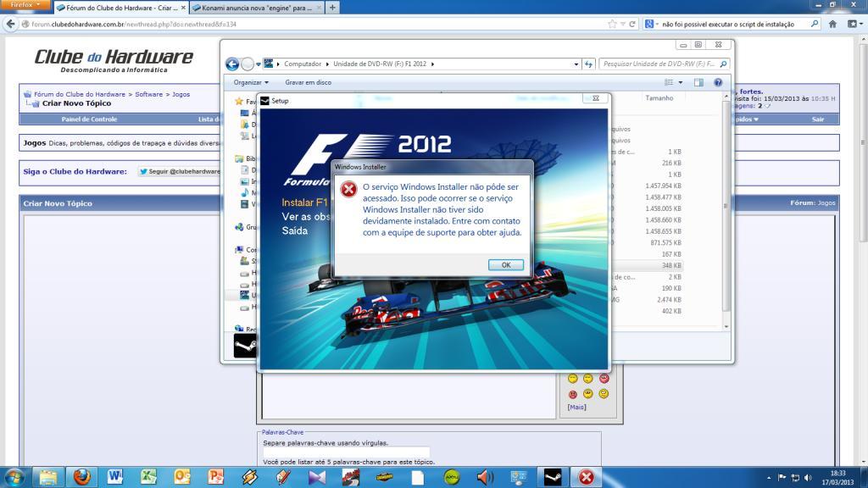Refresh the Explorer folder view
This screenshot has height=488, width=868.
pyautogui.click(x=588, y=64)
